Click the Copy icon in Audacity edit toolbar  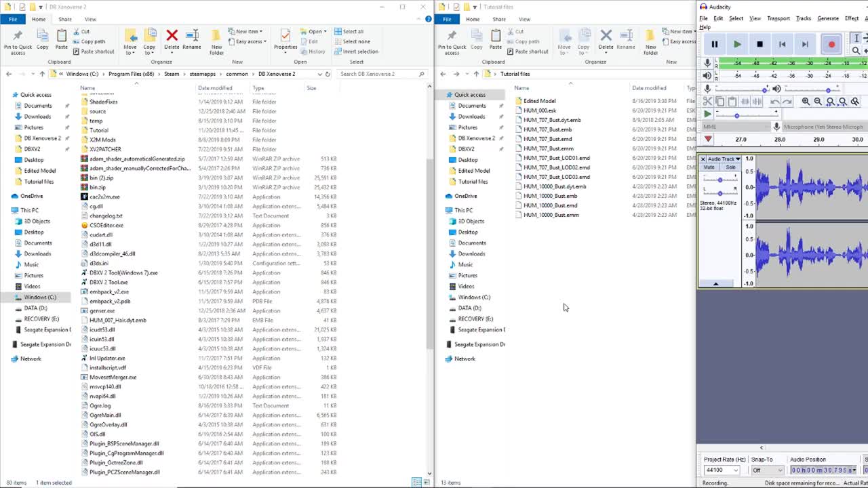720,102
